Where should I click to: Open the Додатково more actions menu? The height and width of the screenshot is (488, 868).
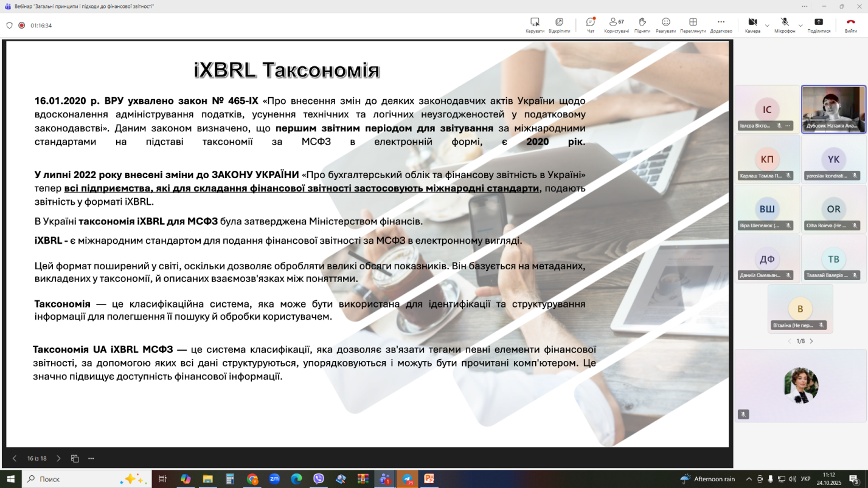[x=721, y=25]
